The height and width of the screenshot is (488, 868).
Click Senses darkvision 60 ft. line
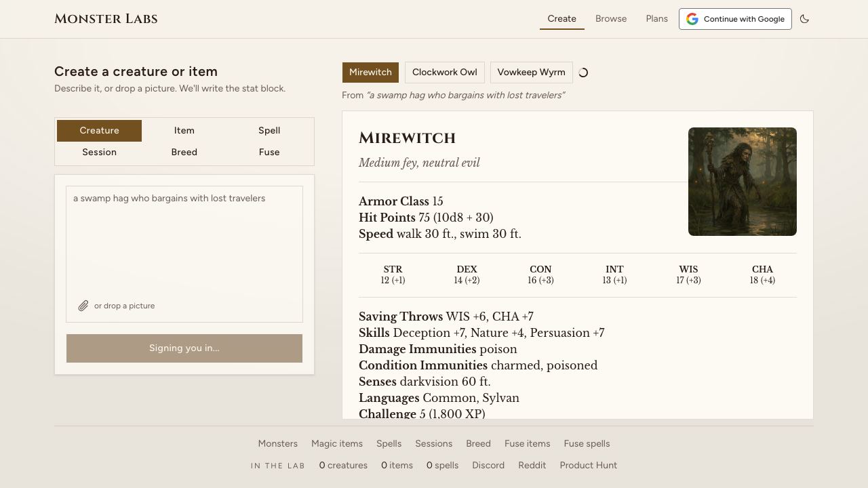pos(425,382)
